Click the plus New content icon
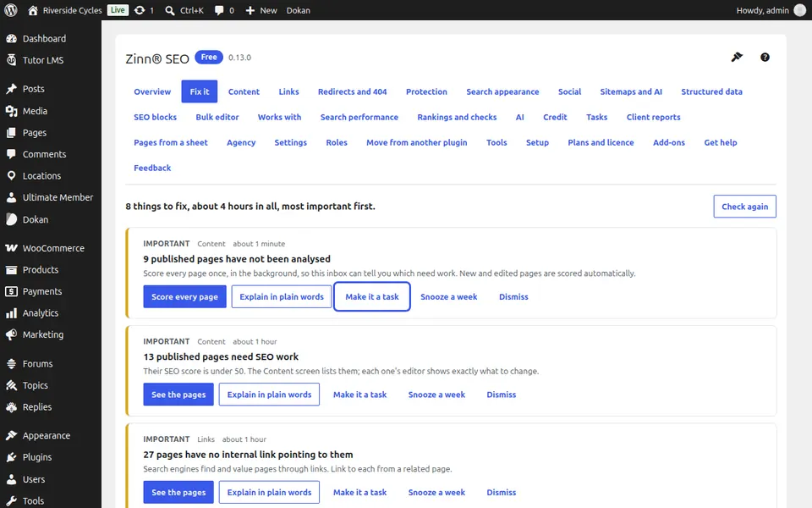The width and height of the screenshot is (812, 508). pyautogui.click(x=250, y=10)
